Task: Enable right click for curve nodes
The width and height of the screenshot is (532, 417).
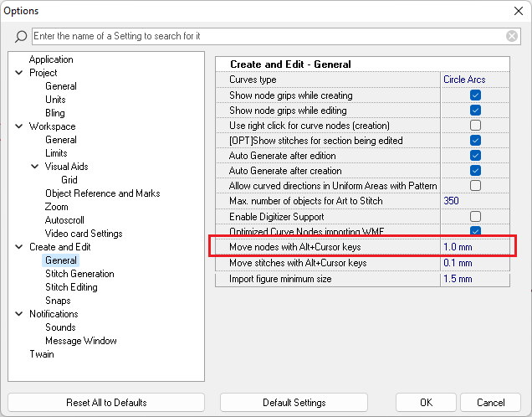Action: click(475, 125)
